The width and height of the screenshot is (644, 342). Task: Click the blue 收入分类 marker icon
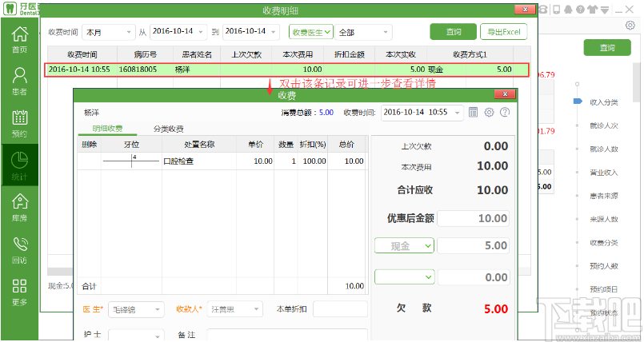[x=578, y=101]
